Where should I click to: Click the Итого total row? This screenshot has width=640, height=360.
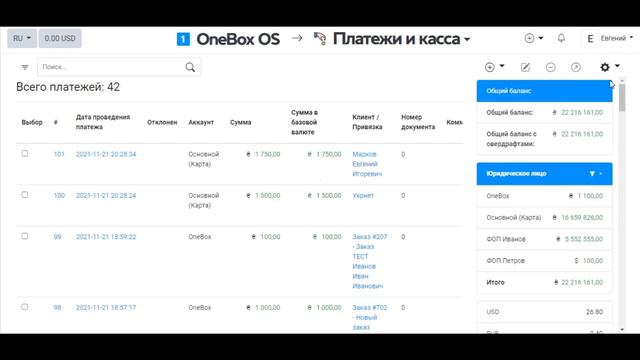click(x=544, y=282)
